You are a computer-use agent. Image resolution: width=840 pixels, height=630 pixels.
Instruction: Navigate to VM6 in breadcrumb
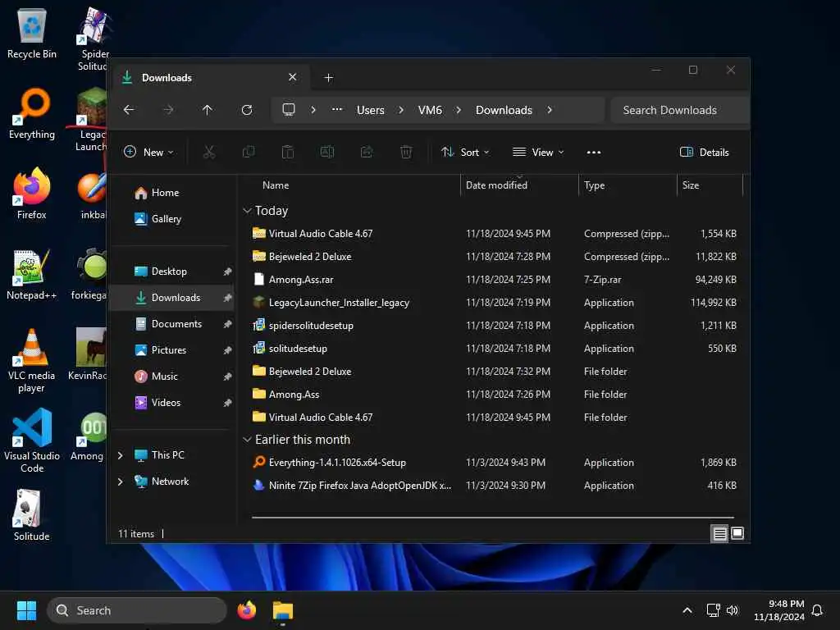430,110
